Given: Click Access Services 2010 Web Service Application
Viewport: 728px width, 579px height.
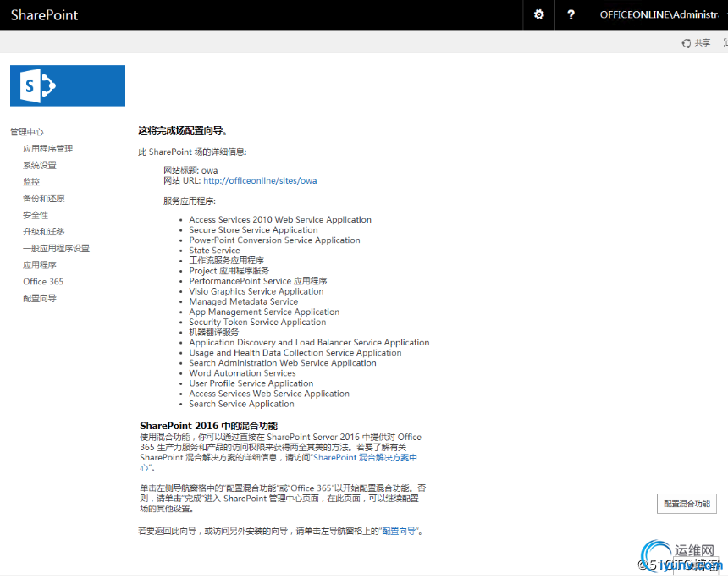Looking at the screenshot, I should coord(280,219).
